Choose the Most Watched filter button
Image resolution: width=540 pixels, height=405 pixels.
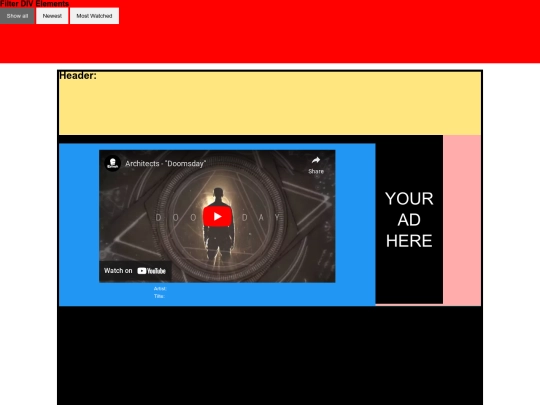[x=94, y=16]
